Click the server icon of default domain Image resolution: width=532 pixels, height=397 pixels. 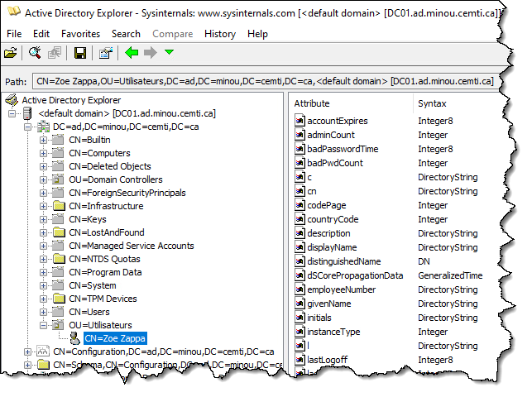[x=28, y=113]
